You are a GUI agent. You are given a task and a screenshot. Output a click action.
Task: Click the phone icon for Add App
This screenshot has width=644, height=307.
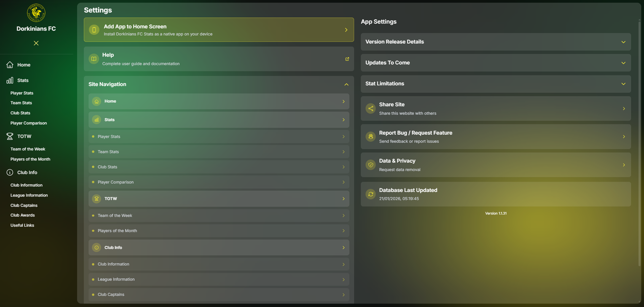94,30
